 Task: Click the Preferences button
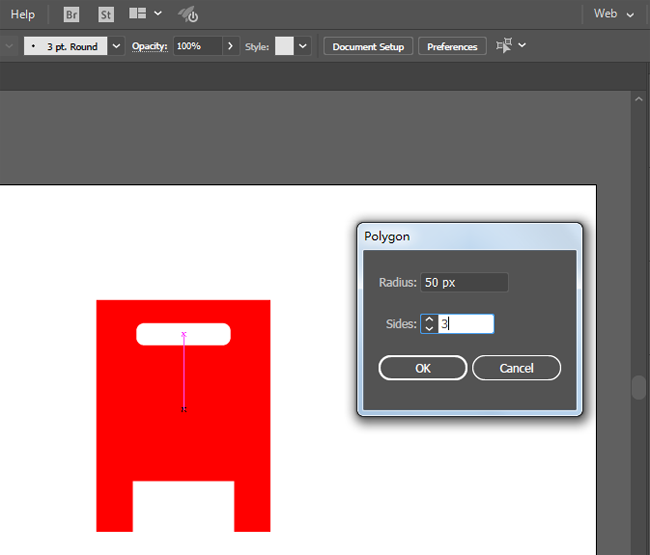tap(452, 46)
